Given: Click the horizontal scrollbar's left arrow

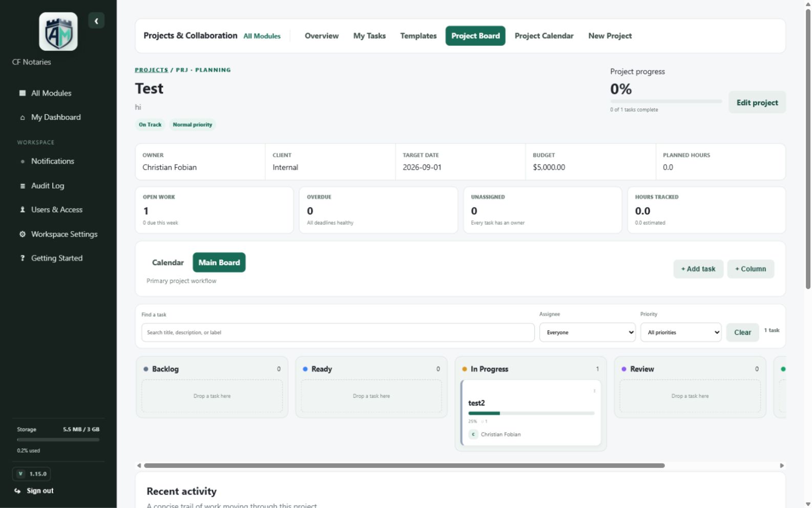Looking at the screenshot, I should pyautogui.click(x=139, y=466).
